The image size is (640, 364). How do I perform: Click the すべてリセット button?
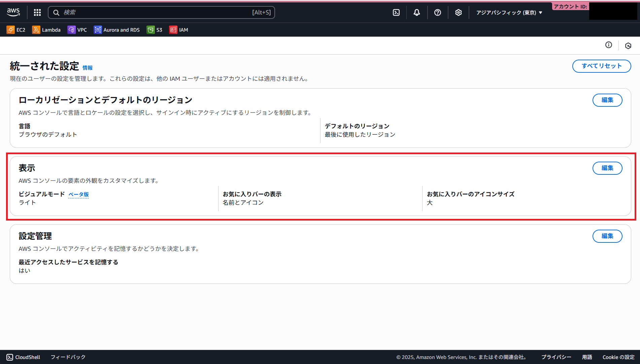point(602,66)
